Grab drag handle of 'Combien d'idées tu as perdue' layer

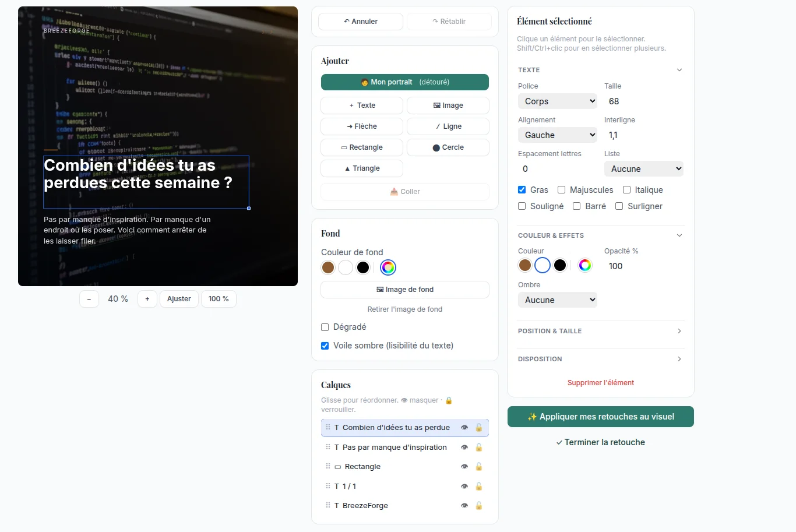pyautogui.click(x=328, y=427)
